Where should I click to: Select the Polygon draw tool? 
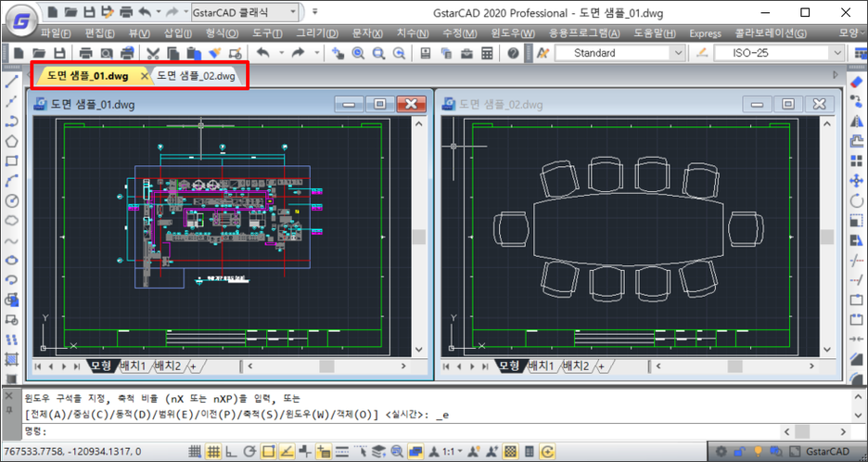12,141
